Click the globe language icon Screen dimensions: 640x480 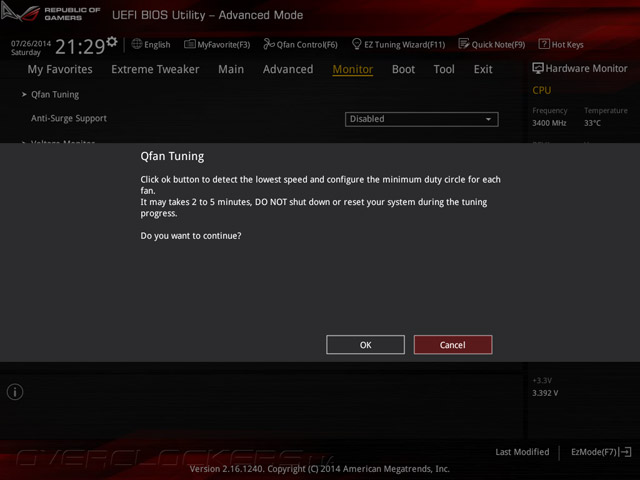[137, 44]
